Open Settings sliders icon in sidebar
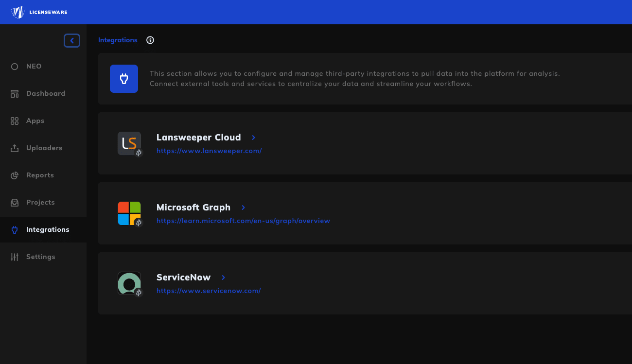The image size is (632, 364). (x=15, y=257)
